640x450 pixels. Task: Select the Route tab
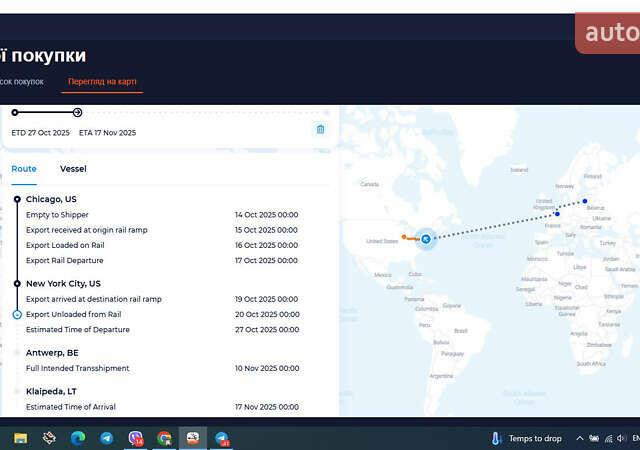point(24,169)
